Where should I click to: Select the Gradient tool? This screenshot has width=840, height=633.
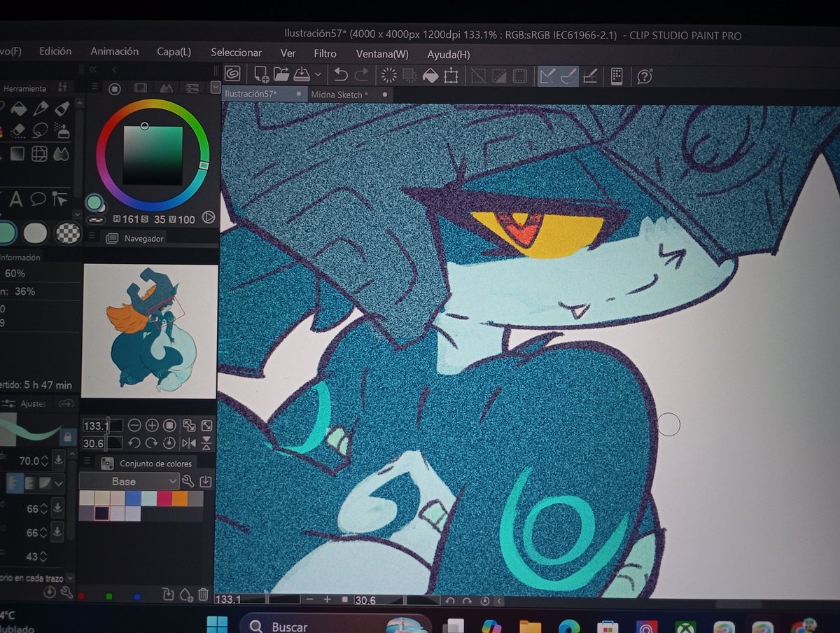click(17, 153)
